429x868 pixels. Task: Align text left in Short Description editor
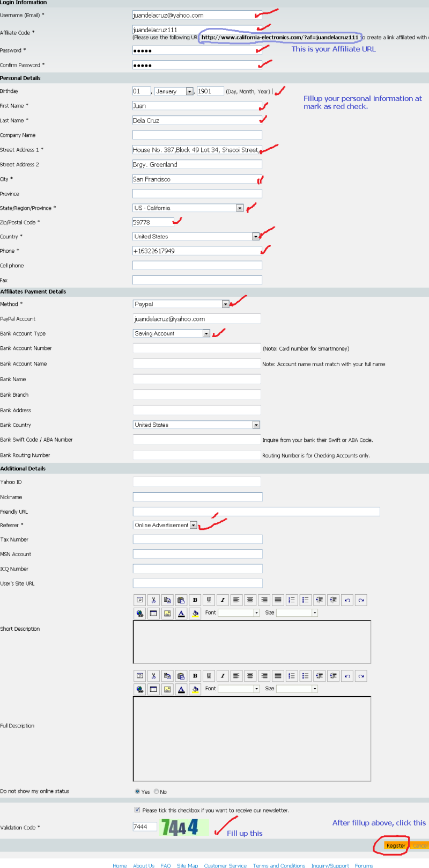pos(236,600)
